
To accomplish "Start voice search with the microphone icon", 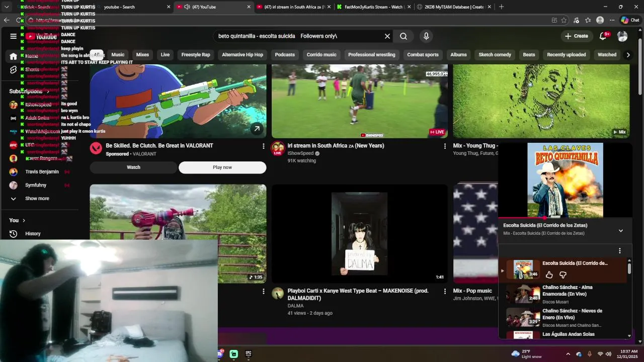I will click(x=426, y=36).
